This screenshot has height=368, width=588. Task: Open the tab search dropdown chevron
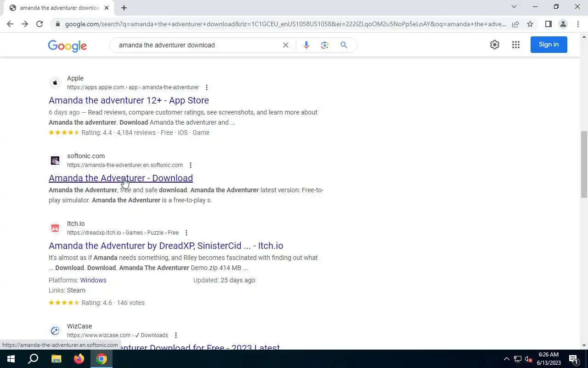pos(514,6)
